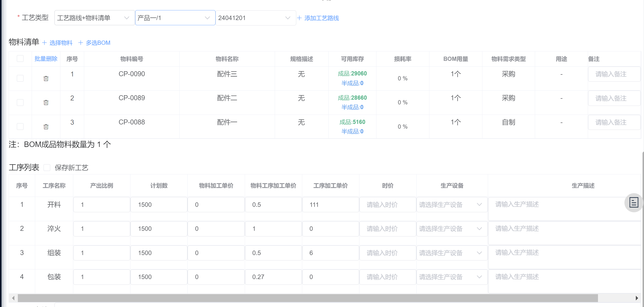Click production description box for 组装

coord(565,257)
